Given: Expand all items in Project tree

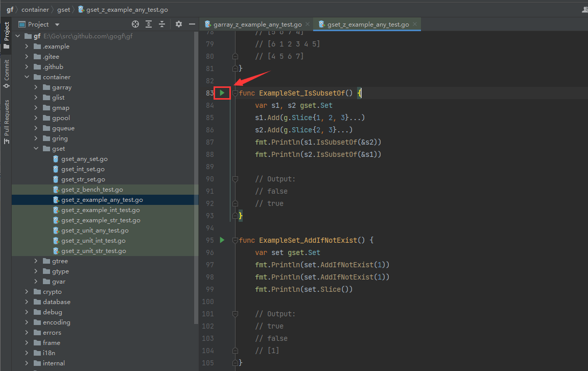Looking at the screenshot, I should point(149,24).
